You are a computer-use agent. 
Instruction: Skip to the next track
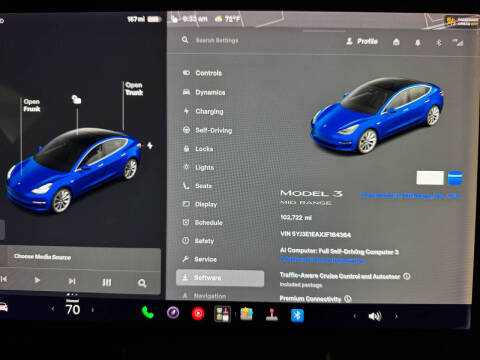tap(72, 281)
